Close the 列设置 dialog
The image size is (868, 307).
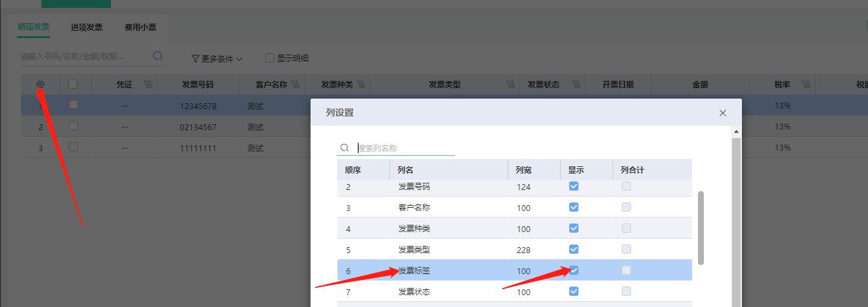pos(723,113)
